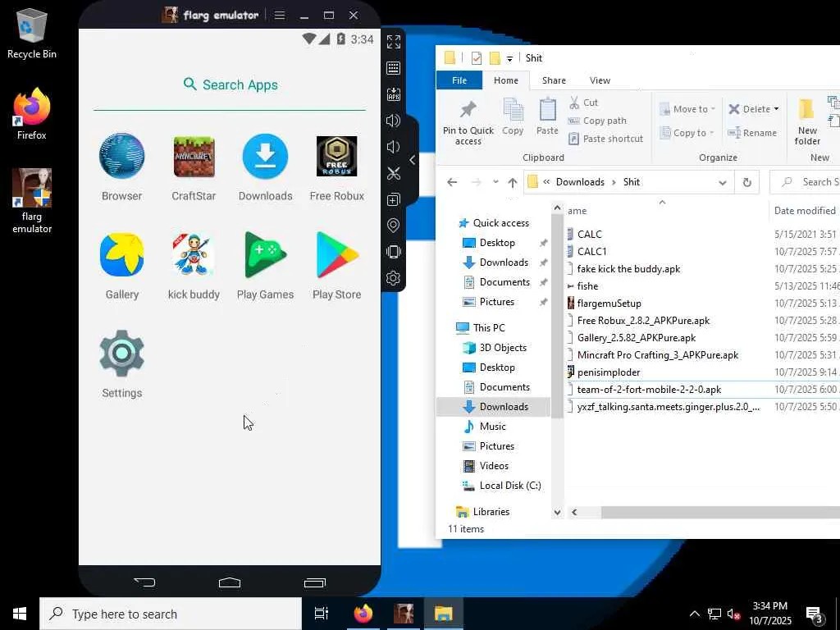Select the file fake kick the buddy.apk
840x630 pixels.
pos(628,269)
